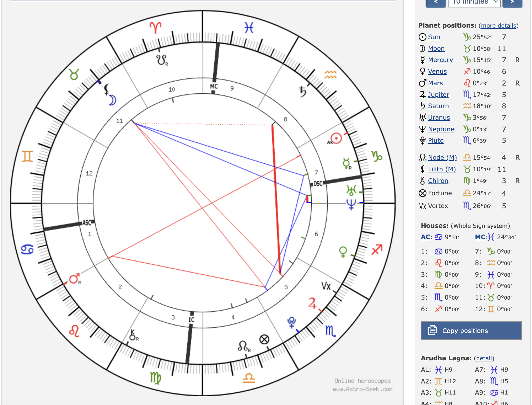The image size is (532, 405).
Task: Click the Venus glyph in chart wheel
Action: point(343,252)
